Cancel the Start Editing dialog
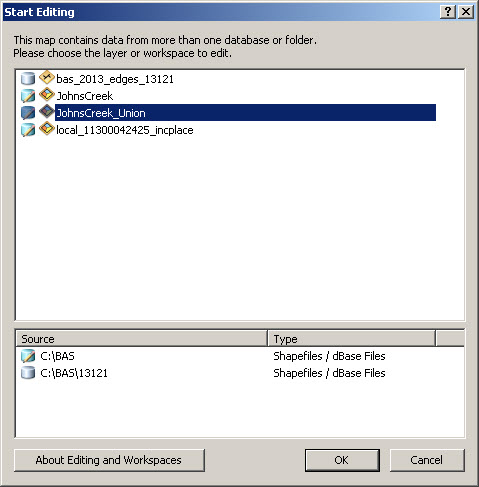Image resolution: width=479 pixels, height=487 pixels. tap(427, 460)
